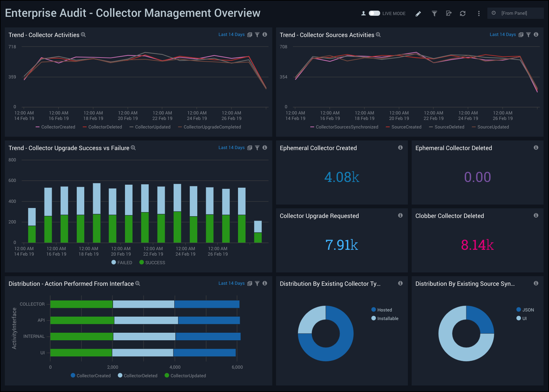Click filter icon on Collector Sources Activities panel

(528, 35)
